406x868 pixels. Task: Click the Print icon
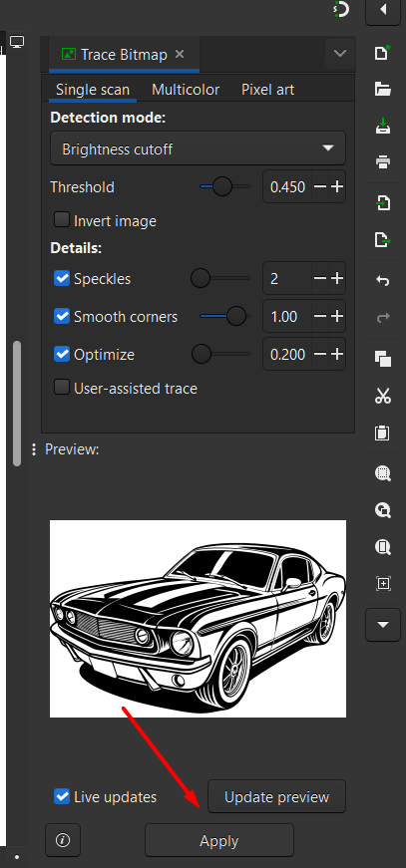[x=383, y=161]
